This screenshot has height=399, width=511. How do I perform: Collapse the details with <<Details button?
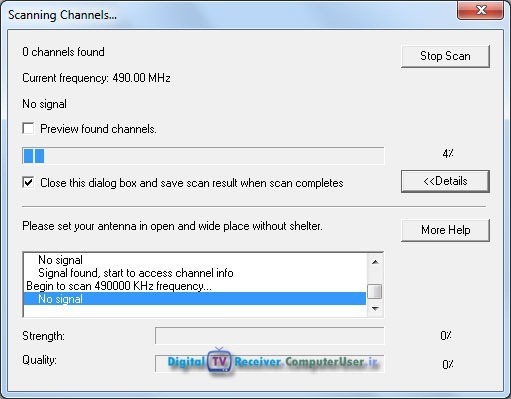(445, 181)
